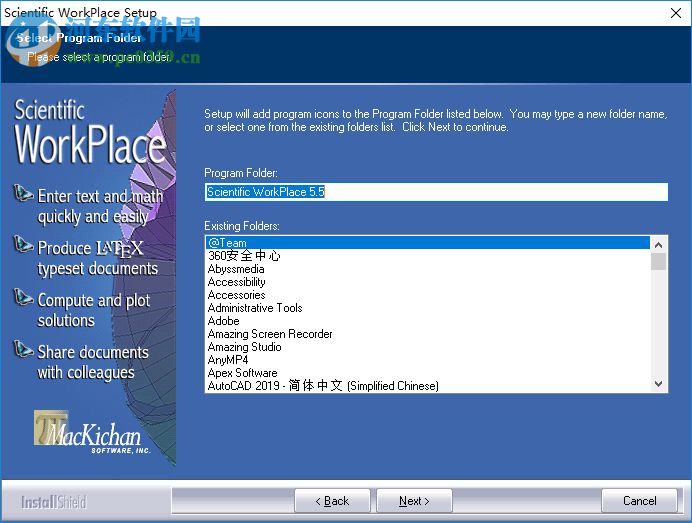
Task: Choose the Abyssmedia existing folder
Action: click(x=427, y=269)
